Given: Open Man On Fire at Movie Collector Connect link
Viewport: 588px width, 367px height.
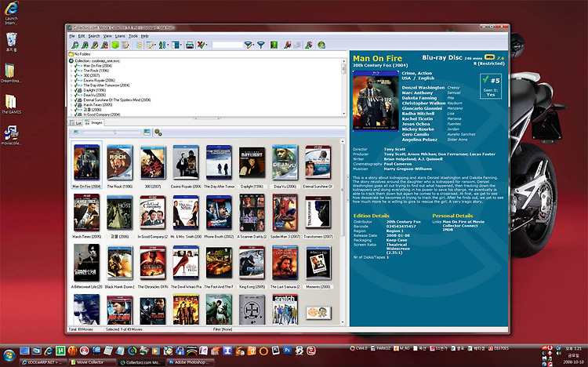Looking at the screenshot, I should coord(463,223).
